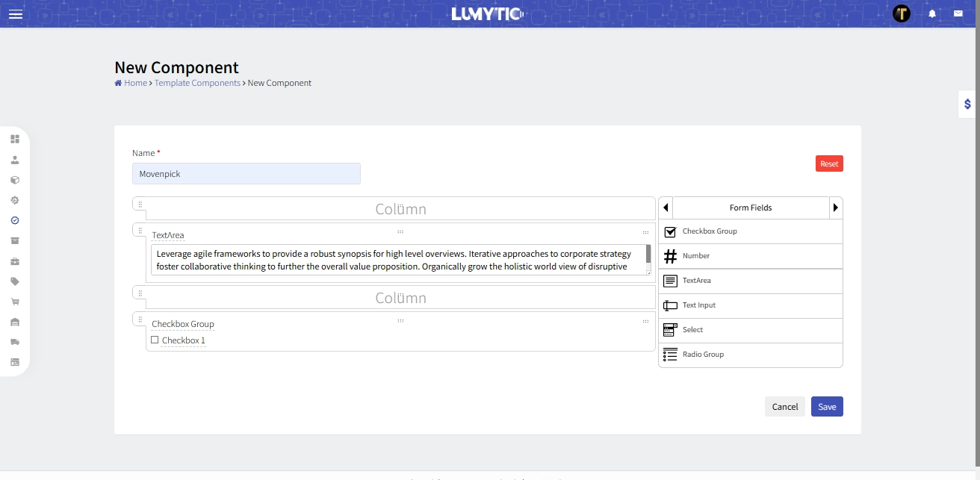This screenshot has width=980, height=480.
Task: Open the bottom card icon in sidebar
Action: [x=15, y=362]
